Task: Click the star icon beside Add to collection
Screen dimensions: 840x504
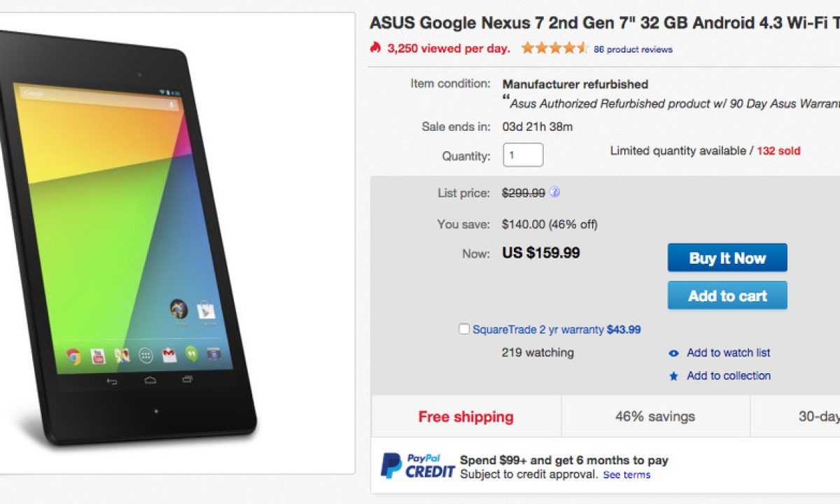Action: [673, 376]
